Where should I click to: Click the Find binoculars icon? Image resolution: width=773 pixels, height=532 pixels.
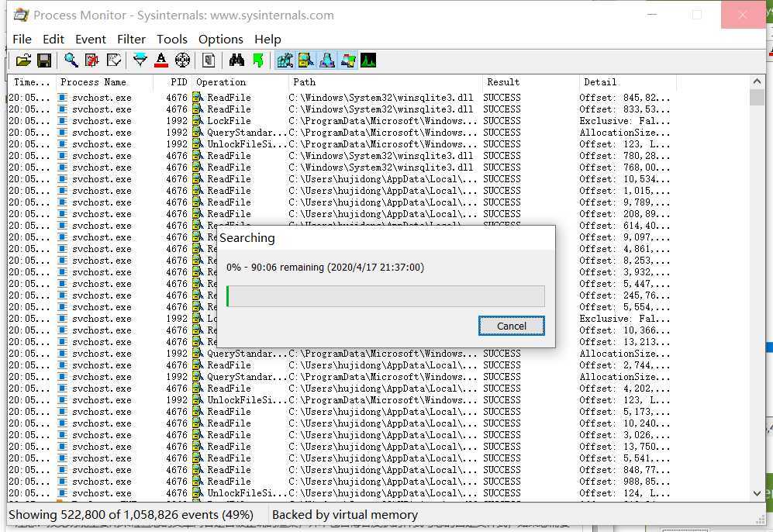click(236, 60)
